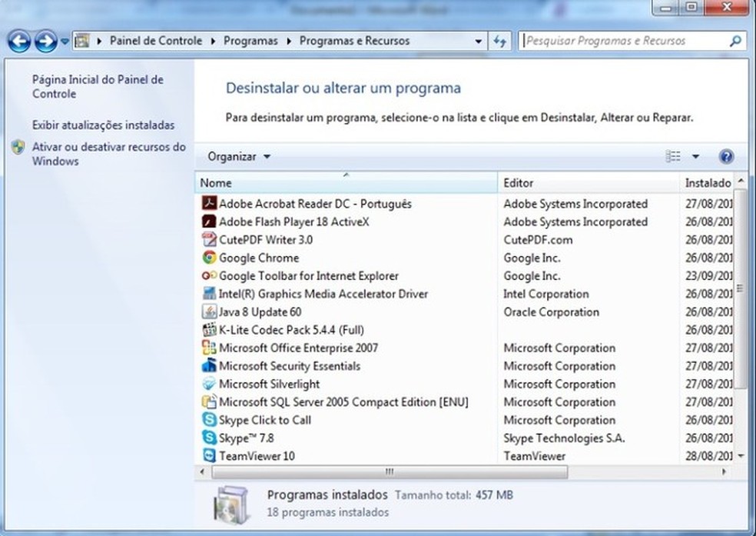756x536 pixels.
Task: Select Adobe Acrobat Reader DC - Português name
Action: pyautogui.click(x=315, y=204)
